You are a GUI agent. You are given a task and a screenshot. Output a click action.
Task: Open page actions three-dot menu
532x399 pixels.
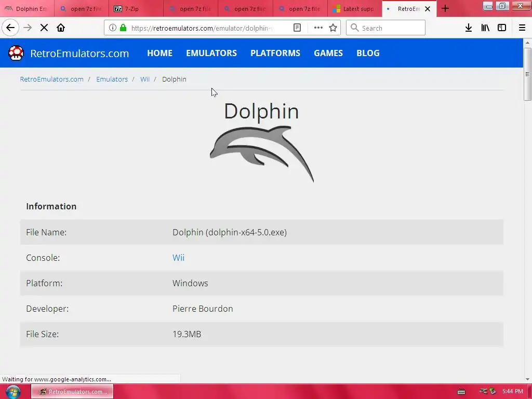318,28
